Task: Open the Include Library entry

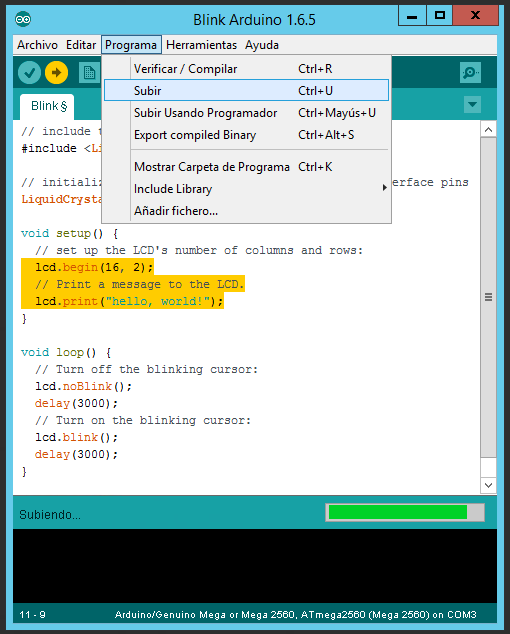Action: click(x=246, y=189)
